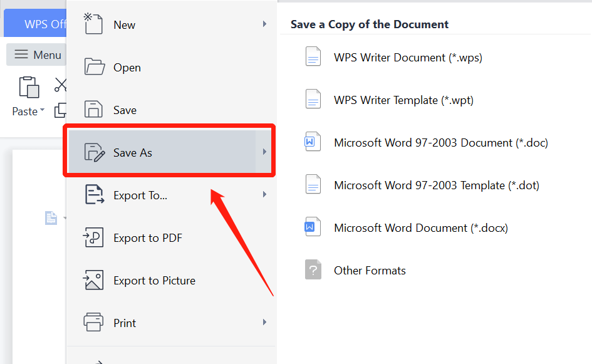Choose the New menu entry
The height and width of the screenshot is (364, 592).
click(170, 24)
